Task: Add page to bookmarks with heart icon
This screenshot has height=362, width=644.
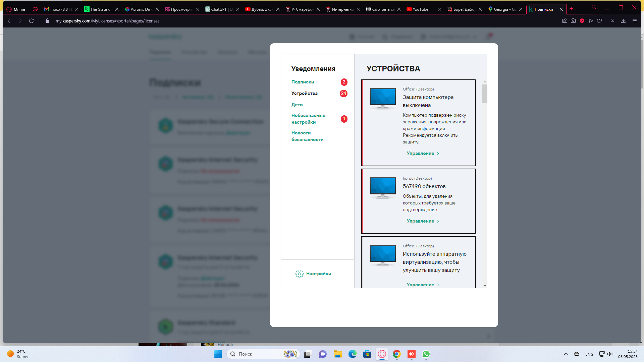Action: tap(599, 21)
